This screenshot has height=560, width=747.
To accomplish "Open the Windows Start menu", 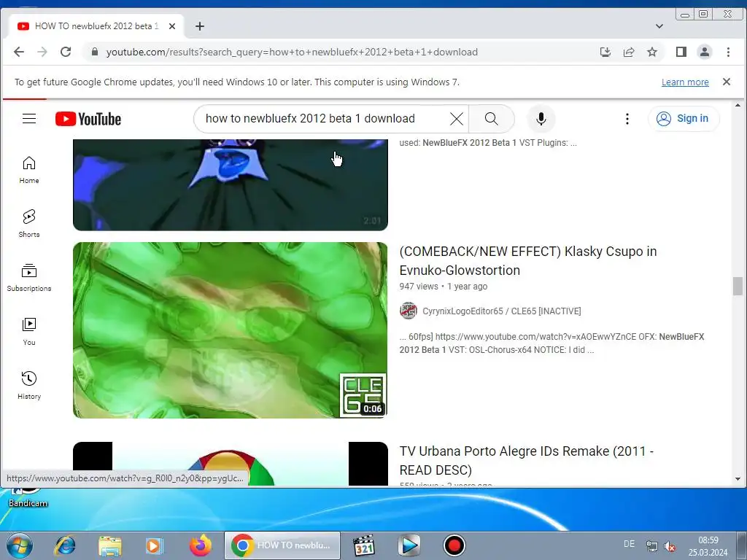I will 19,545.
